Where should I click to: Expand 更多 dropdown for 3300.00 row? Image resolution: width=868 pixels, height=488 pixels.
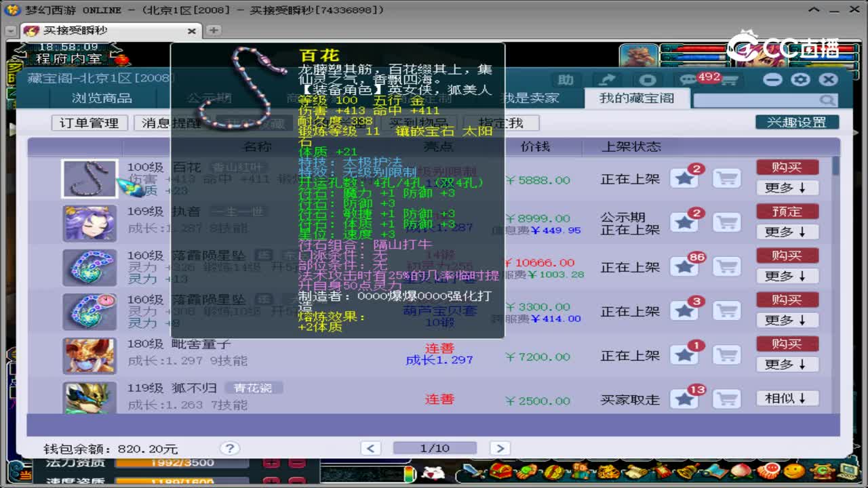(787, 320)
